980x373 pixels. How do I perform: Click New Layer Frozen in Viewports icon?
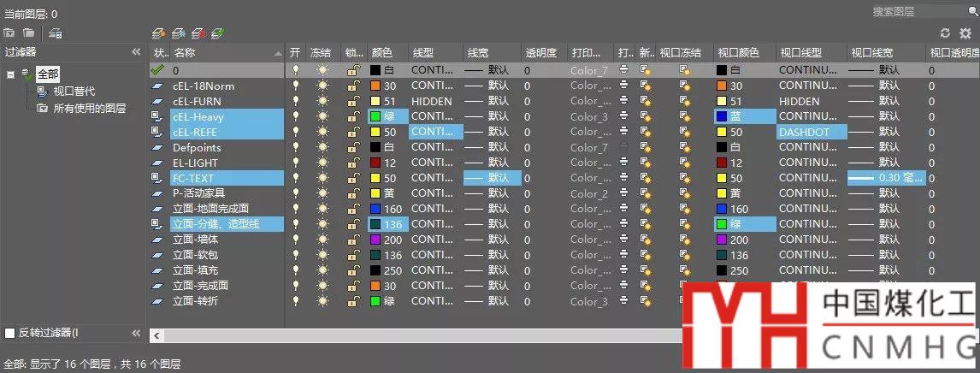pos(179,33)
